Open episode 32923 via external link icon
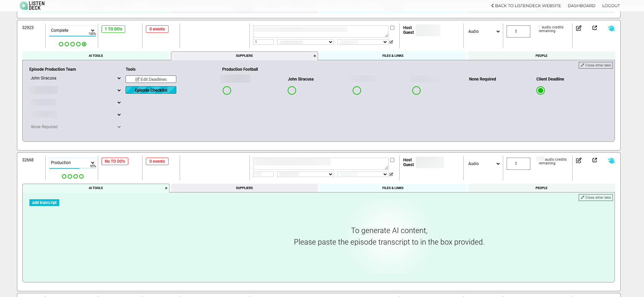This screenshot has height=297, width=644. [x=595, y=28]
